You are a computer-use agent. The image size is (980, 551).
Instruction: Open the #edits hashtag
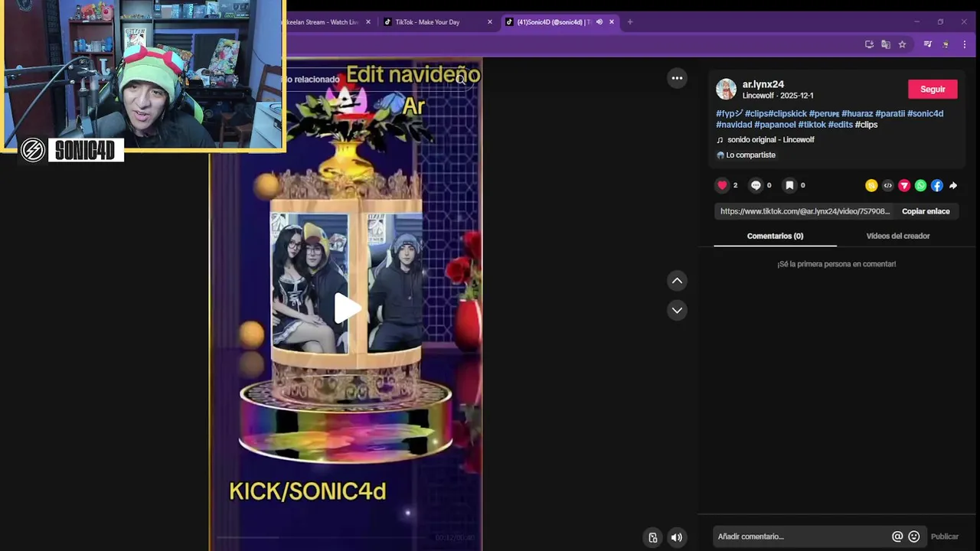[840, 125]
